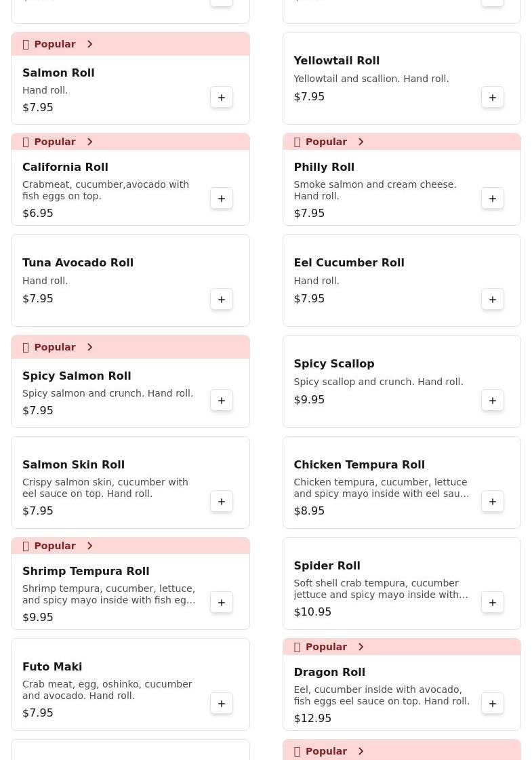This screenshot has width=532, height=760.
Task: Click plus icon for California Roll
Action: pyautogui.click(x=222, y=199)
